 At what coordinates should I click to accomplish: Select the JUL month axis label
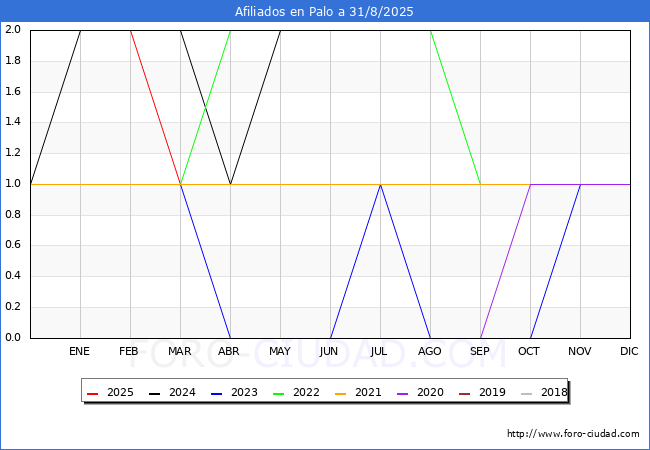click(379, 351)
